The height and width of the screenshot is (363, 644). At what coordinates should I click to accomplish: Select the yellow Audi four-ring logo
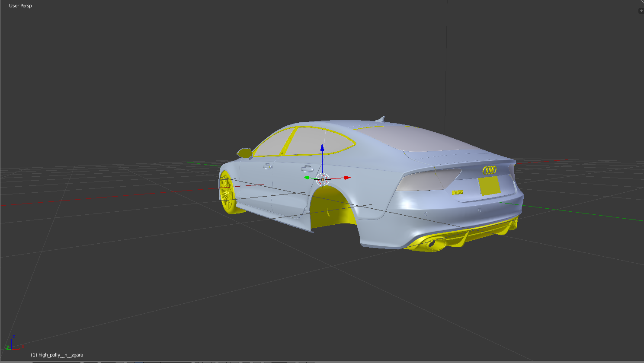[490, 170]
